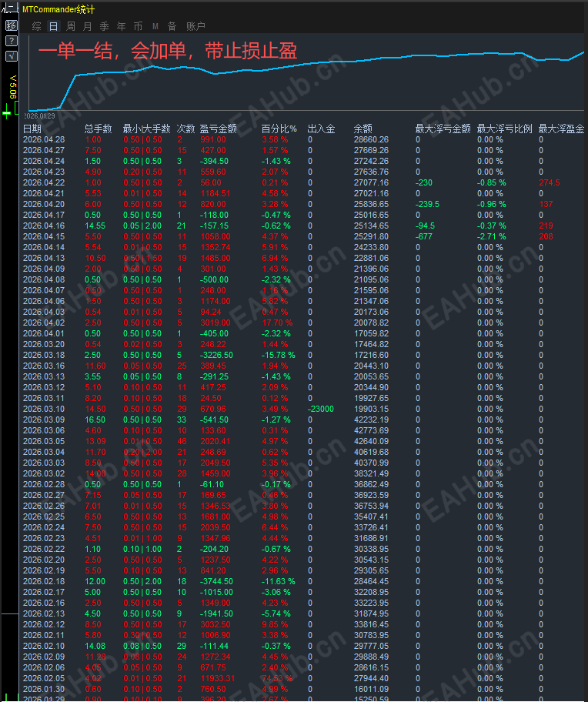Viewport: 588px width, 702px height.
Task: Click the -11.63 % percentage value
Action: [x=279, y=581]
